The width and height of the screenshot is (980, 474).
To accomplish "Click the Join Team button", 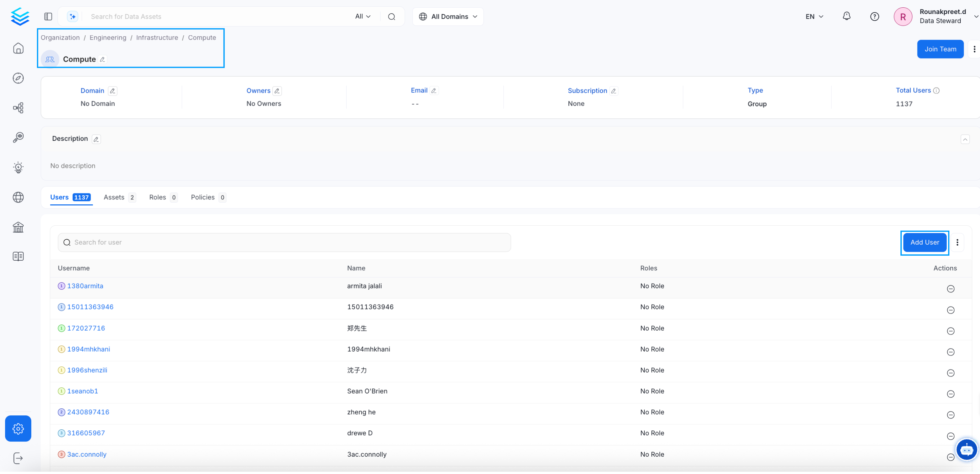I will 940,49.
